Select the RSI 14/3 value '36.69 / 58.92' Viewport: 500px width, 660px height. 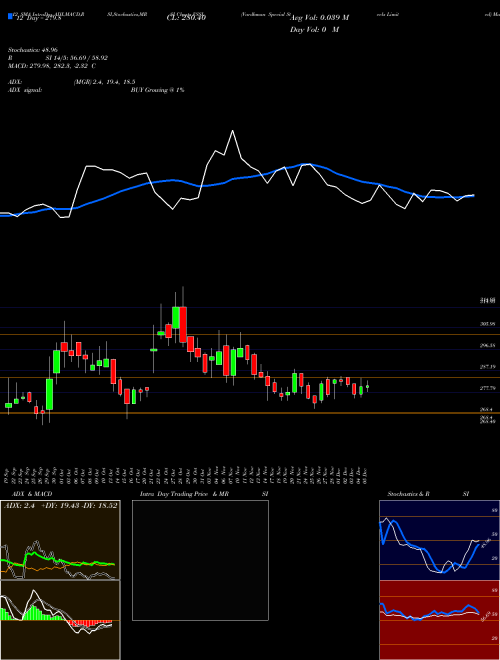coord(90,58)
